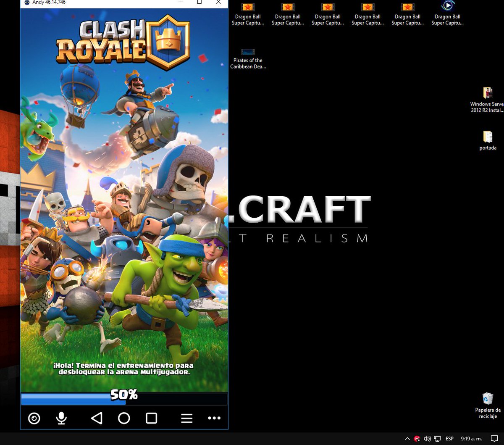Click the Andy app icon in title bar
Screen dimensions: 504x445
click(27, 2)
